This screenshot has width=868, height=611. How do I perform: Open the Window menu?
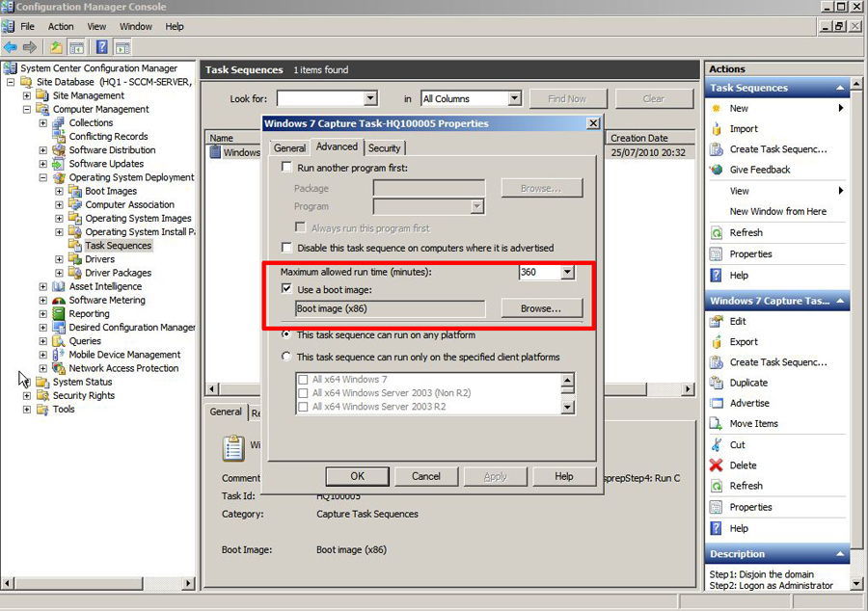coord(136,27)
